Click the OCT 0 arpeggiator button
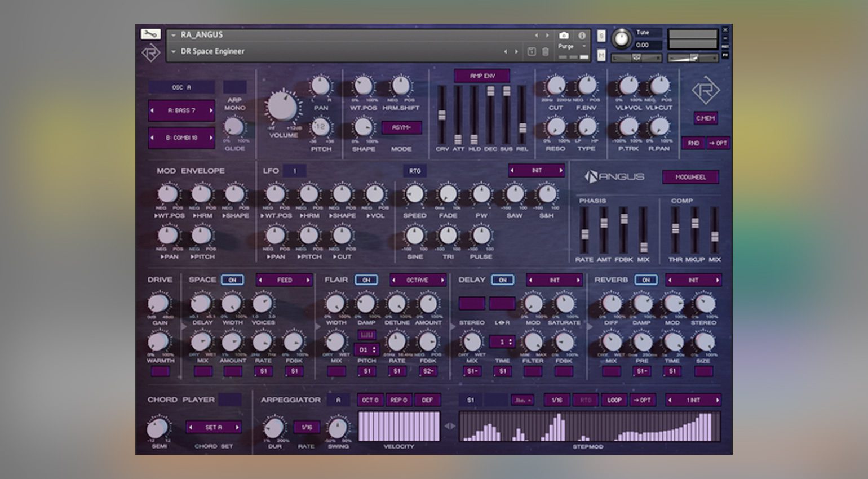The image size is (868, 479). 370,400
